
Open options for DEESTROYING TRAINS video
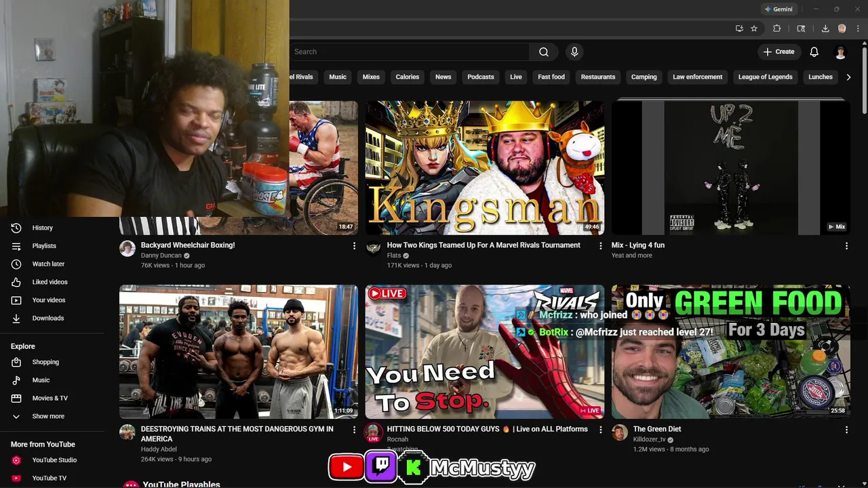click(354, 430)
